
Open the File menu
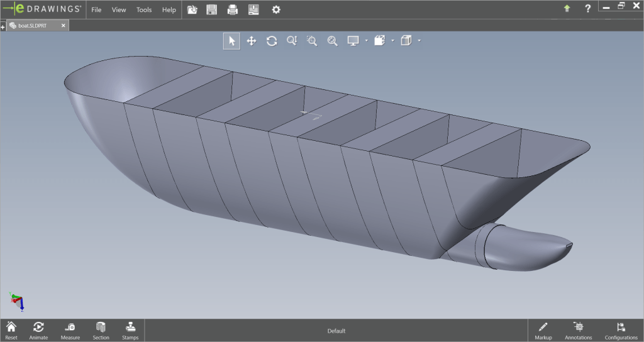pyautogui.click(x=96, y=10)
